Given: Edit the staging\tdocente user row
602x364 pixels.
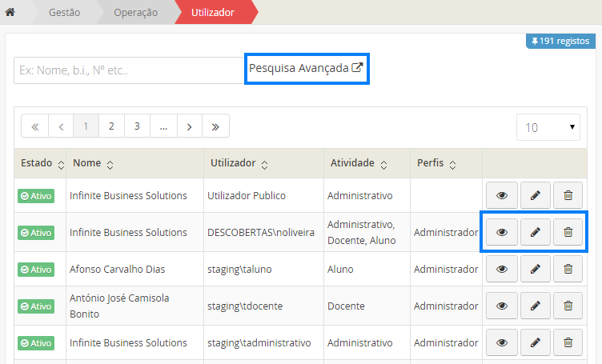Looking at the screenshot, I should pos(536,306).
